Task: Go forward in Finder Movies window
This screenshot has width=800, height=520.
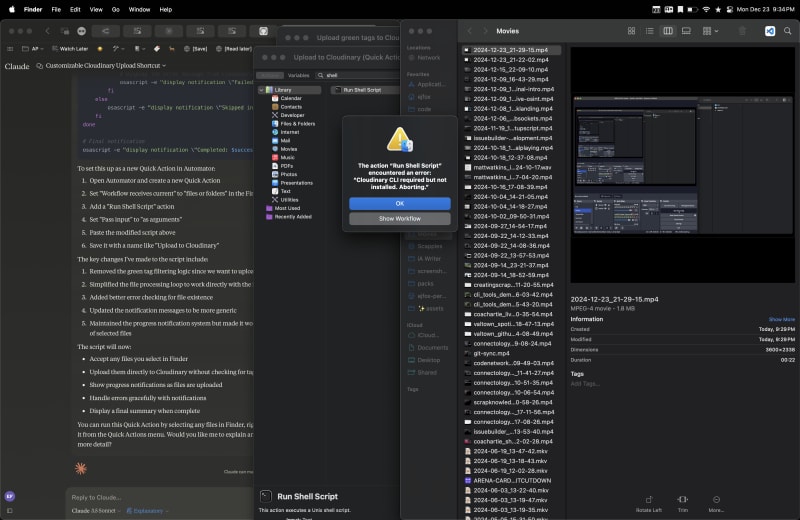Action: pos(485,31)
